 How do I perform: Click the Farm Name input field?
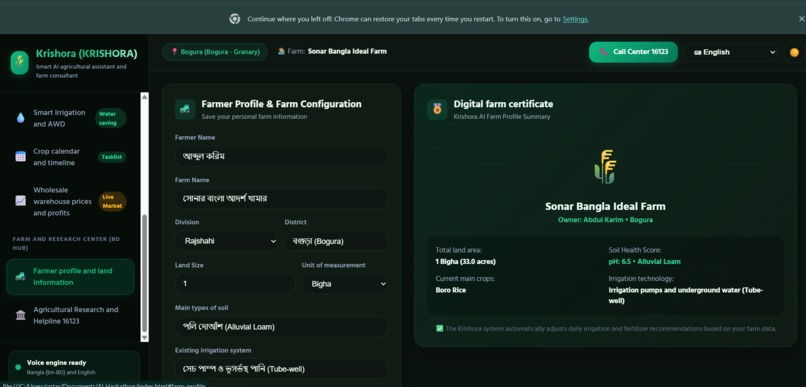pos(281,198)
